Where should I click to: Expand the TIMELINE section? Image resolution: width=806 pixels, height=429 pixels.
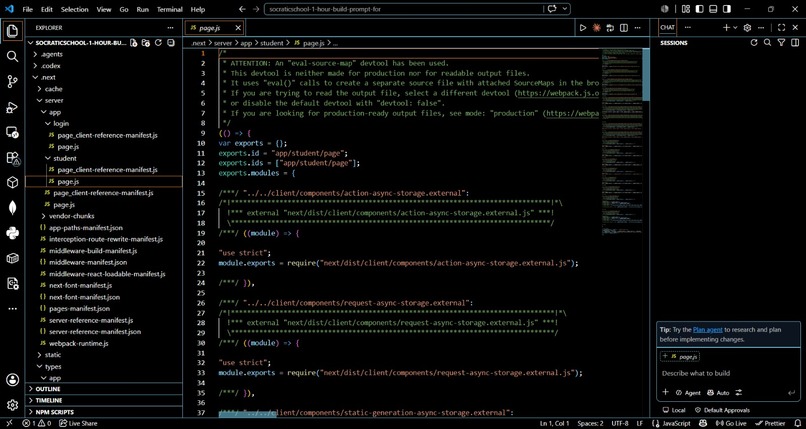point(104,400)
